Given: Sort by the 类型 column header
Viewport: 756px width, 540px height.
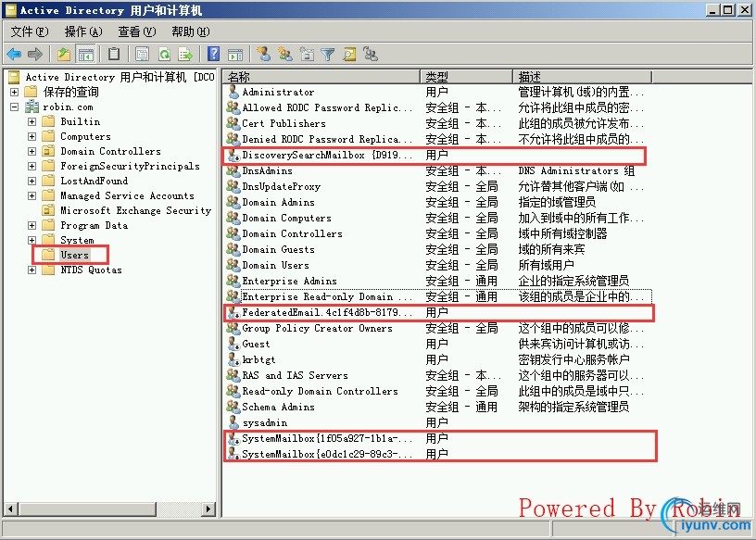Looking at the screenshot, I should pyautogui.click(x=467, y=77).
